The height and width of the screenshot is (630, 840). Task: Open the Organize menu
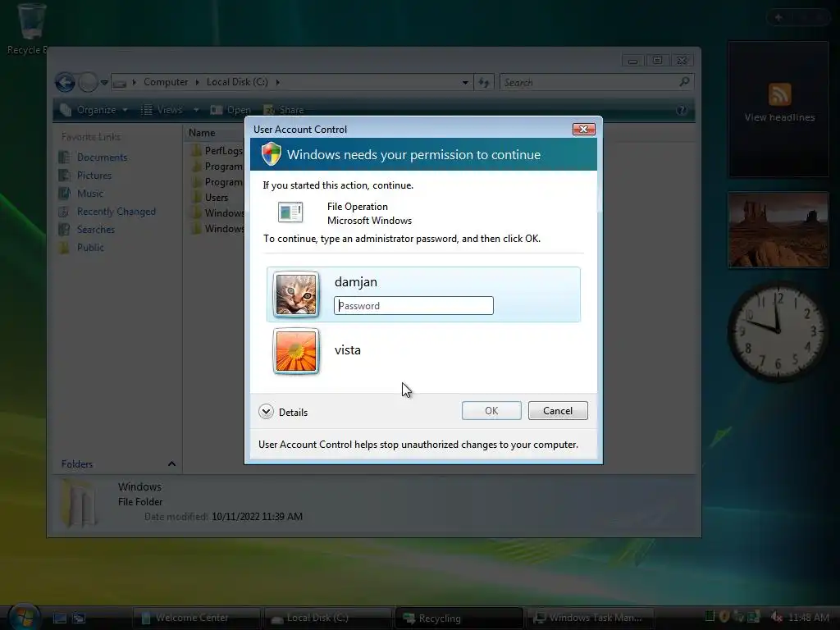click(x=95, y=110)
